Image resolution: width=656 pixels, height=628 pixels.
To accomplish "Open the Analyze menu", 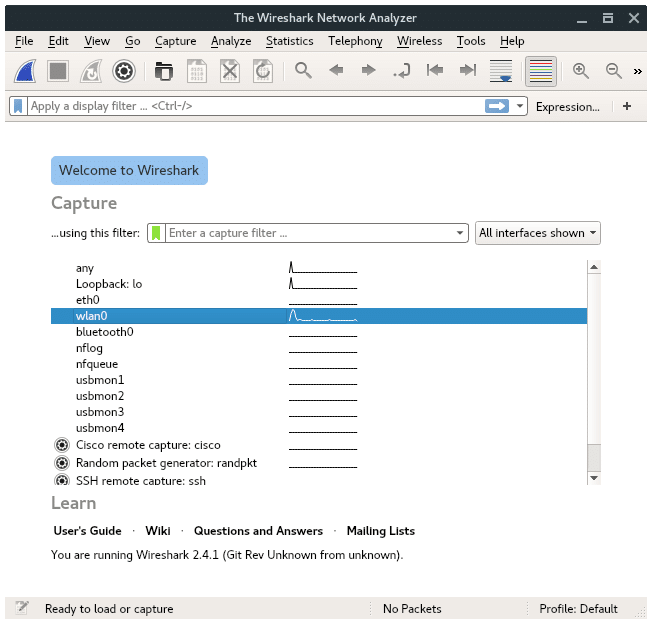I will [x=231, y=41].
